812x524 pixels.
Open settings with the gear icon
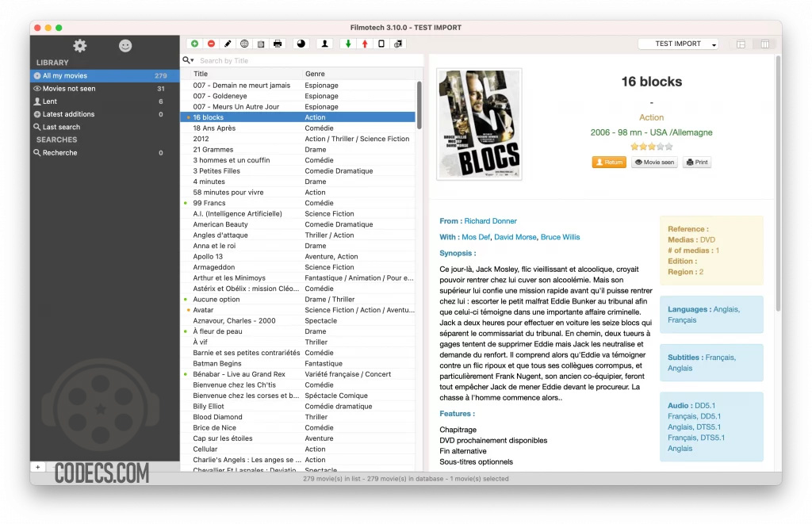pyautogui.click(x=80, y=46)
